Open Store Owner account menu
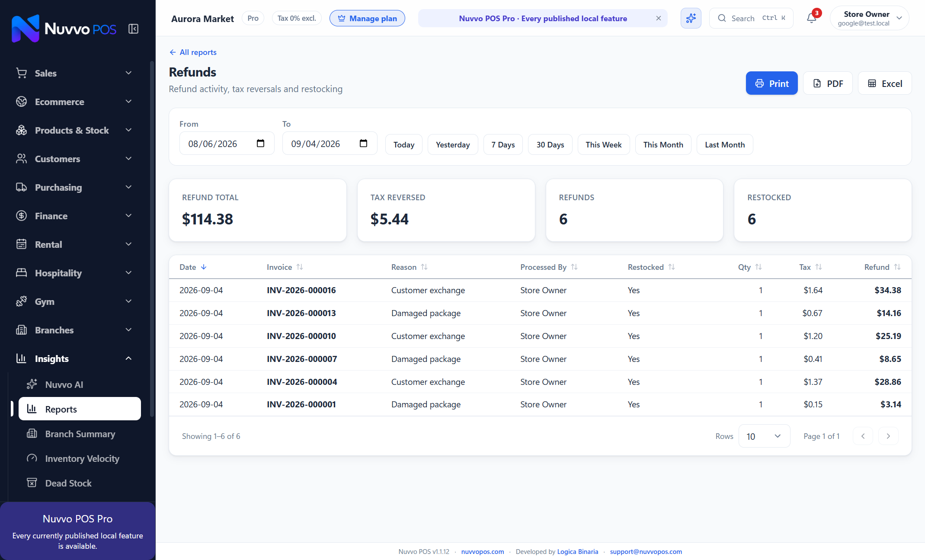 coord(869,18)
